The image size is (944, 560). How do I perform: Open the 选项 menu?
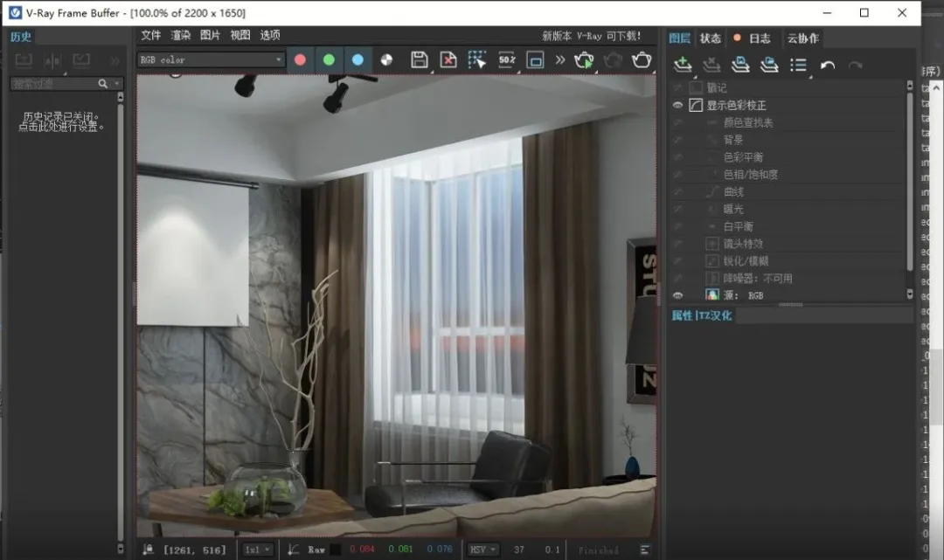pyautogui.click(x=270, y=35)
